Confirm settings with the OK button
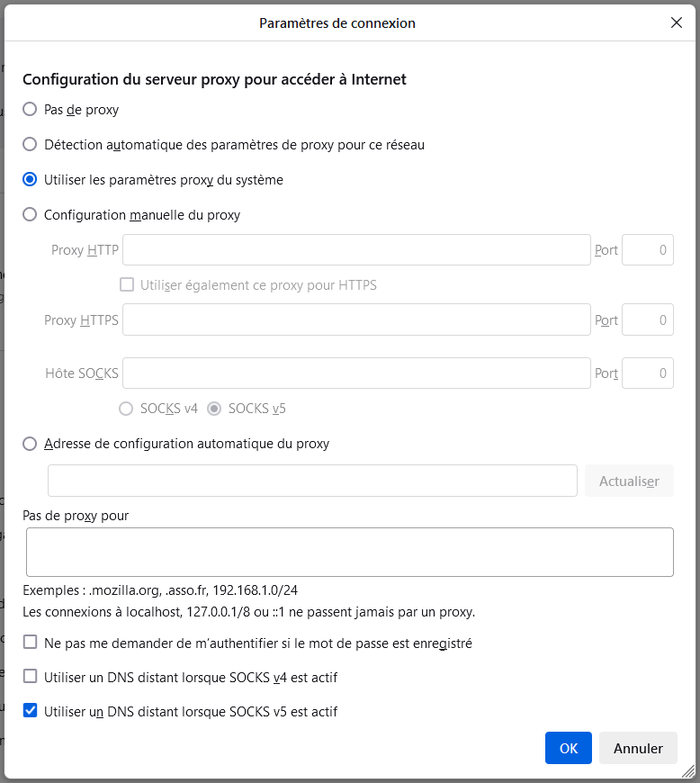This screenshot has height=783, width=700. click(x=569, y=748)
